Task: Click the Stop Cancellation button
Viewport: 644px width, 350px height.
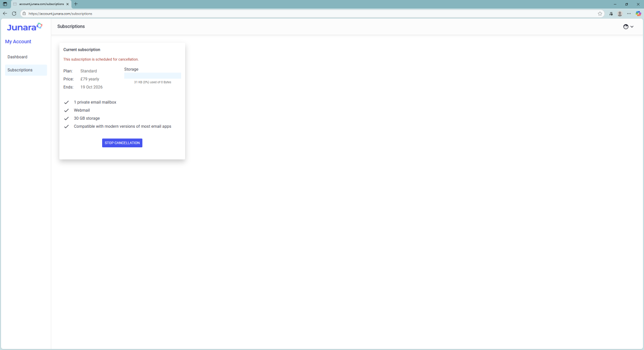Action: (x=122, y=143)
